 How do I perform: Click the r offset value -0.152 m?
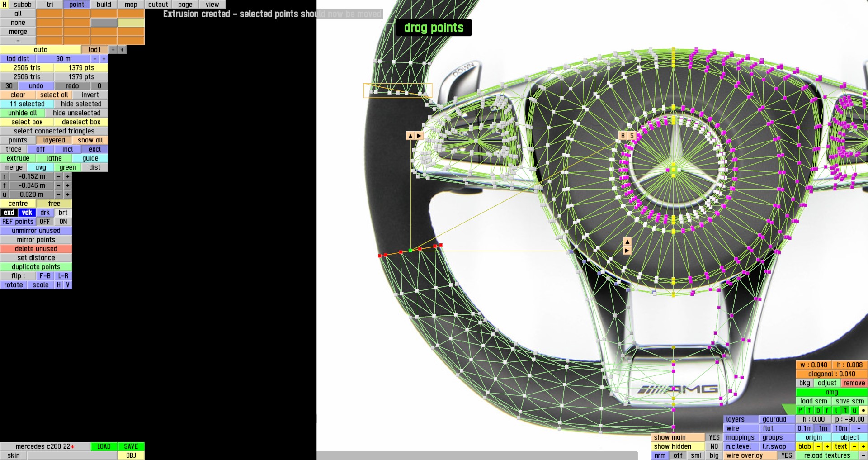pos(32,176)
